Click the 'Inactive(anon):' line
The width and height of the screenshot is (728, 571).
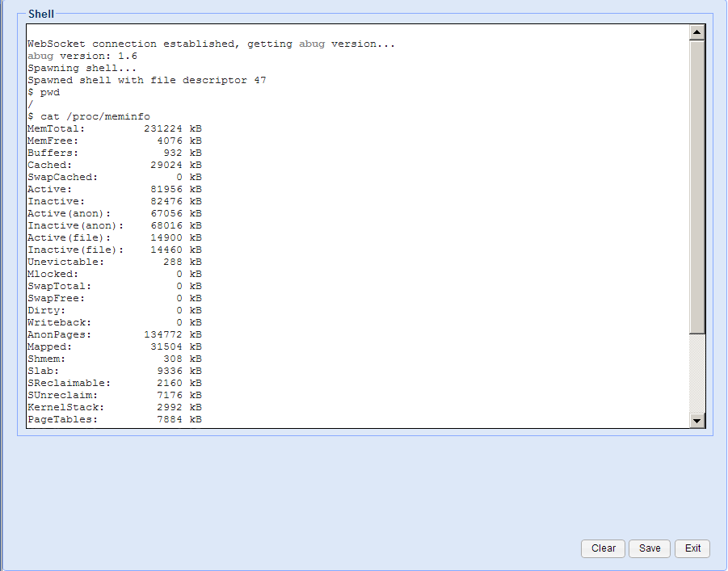(115, 225)
